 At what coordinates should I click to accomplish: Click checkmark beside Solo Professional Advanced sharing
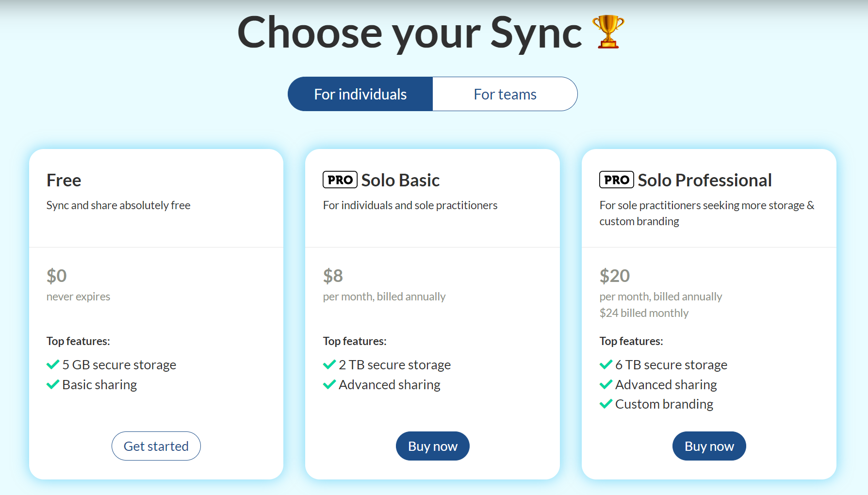pyautogui.click(x=606, y=384)
